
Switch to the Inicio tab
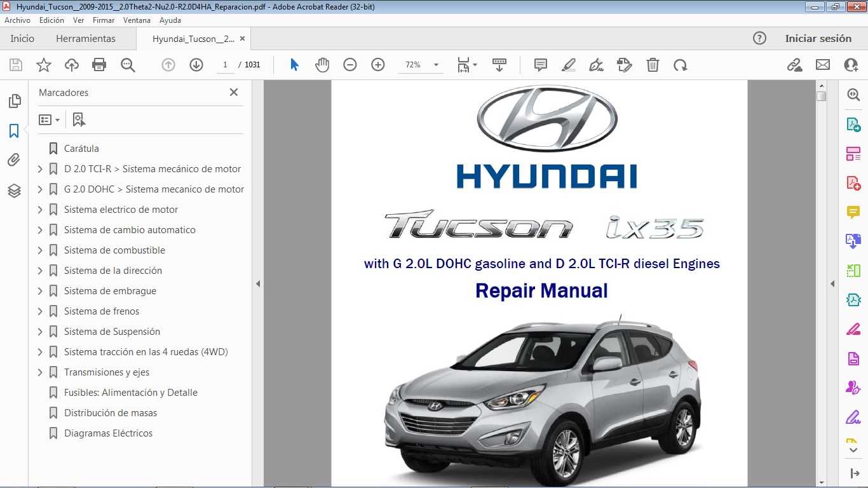[x=22, y=38]
